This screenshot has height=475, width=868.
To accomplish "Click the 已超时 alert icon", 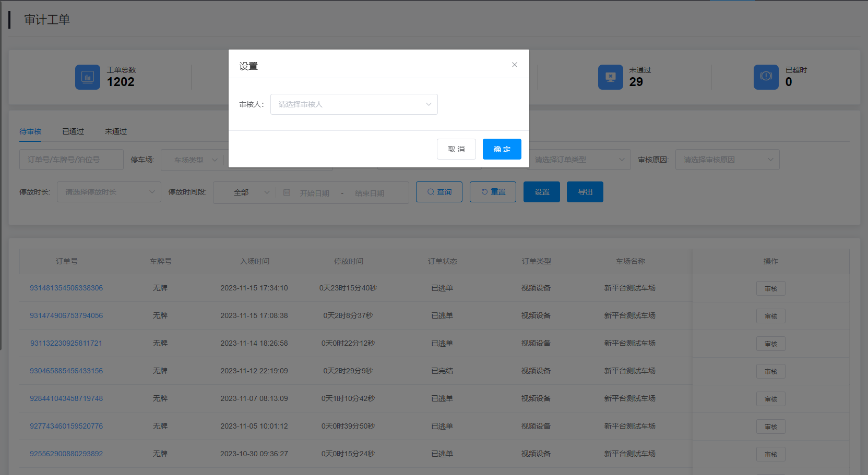I will pyautogui.click(x=766, y=77).
